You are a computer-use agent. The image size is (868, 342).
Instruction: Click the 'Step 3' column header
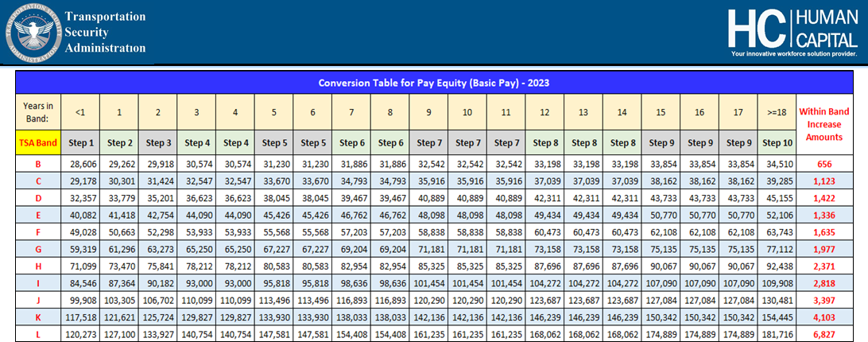[157, 143]
